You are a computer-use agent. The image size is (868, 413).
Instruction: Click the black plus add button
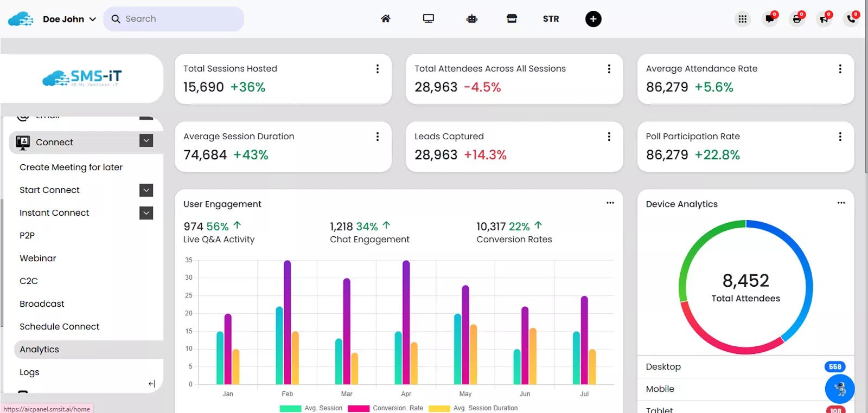click(593, 19)
